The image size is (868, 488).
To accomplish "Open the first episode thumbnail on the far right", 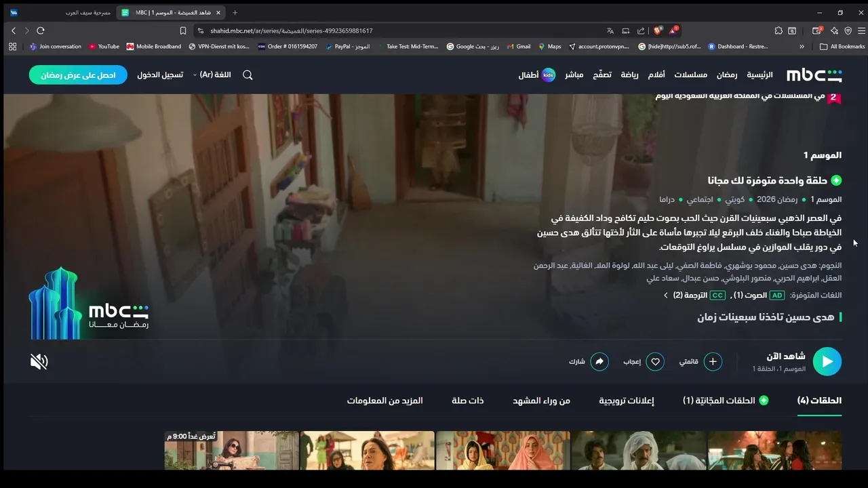I will click(774, 450).
